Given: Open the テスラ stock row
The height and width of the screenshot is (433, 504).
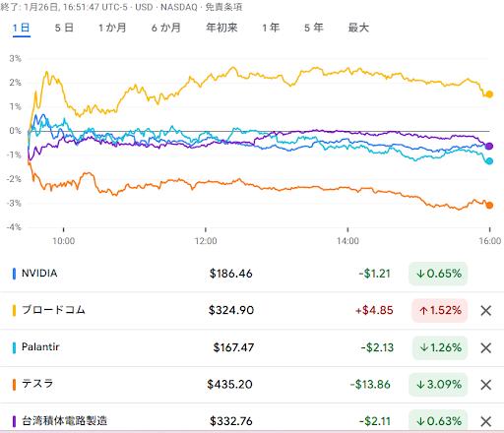Looking at the screenshot, I should click(x=252, y=385).
